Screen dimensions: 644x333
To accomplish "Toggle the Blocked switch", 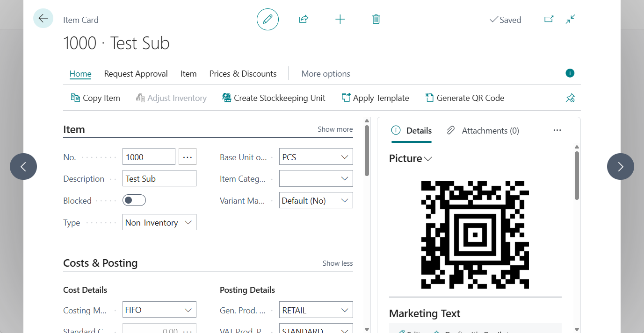I will click(x=134, y=199).
